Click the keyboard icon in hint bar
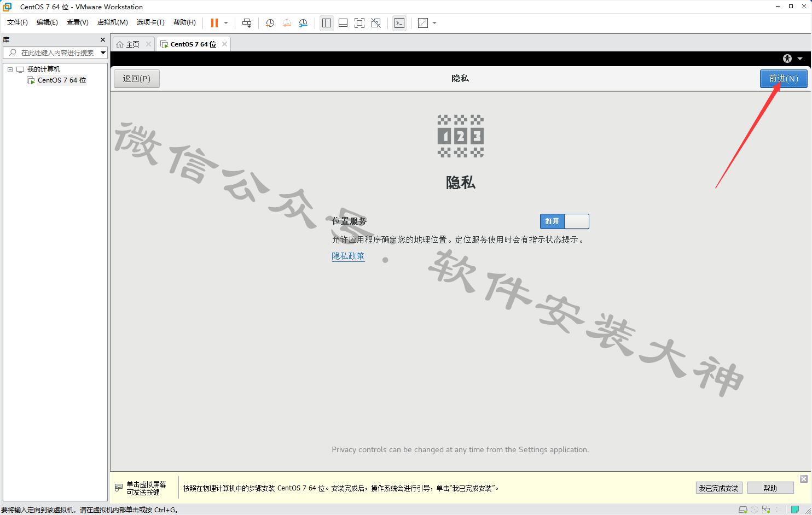Screen dimensions: 812x515 119,488
